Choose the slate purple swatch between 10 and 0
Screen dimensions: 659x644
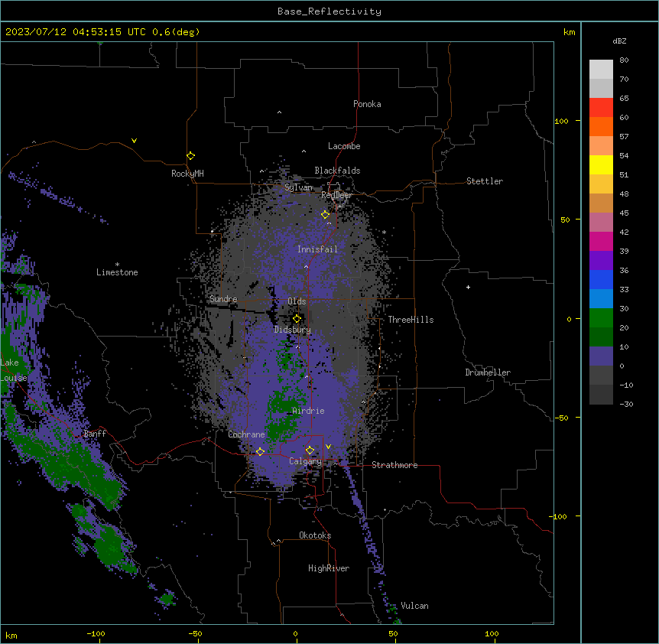click(601, 356)
